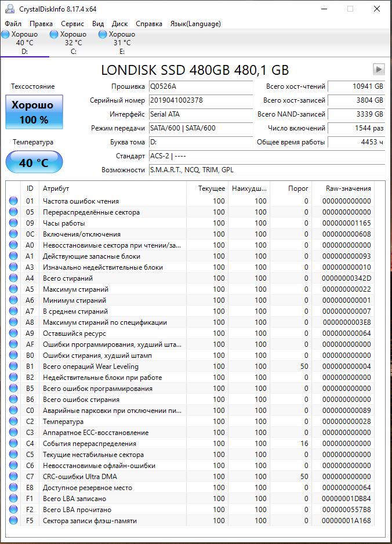Select the row События перераспределения
392x544 pixels.
190,444
